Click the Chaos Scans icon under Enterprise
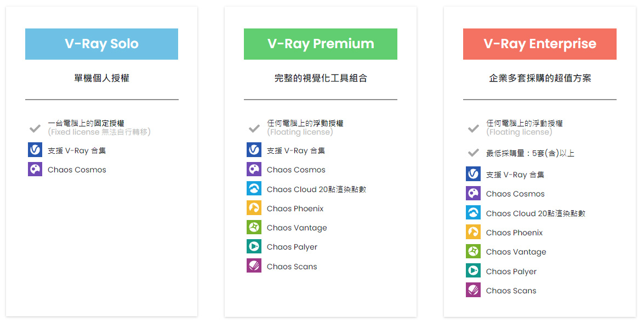The width and height of the screenshot is (644, 324). 473,290
